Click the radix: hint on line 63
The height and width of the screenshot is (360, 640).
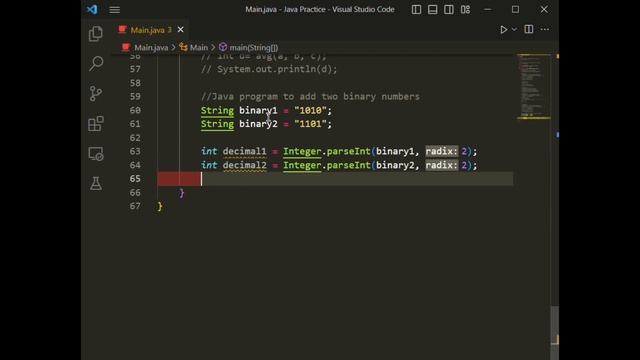[x=442, y=151]
